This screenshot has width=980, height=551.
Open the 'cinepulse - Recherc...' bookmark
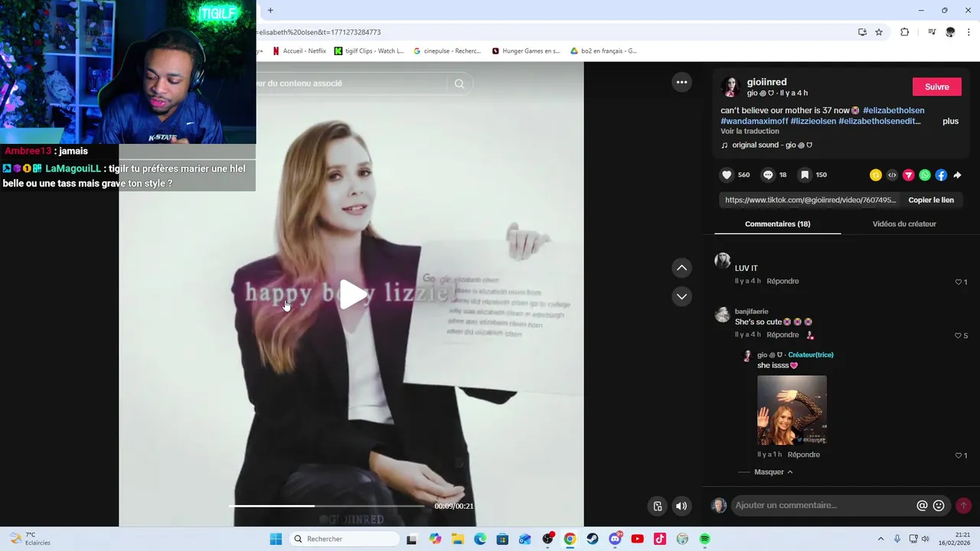(x=447, y=51)
